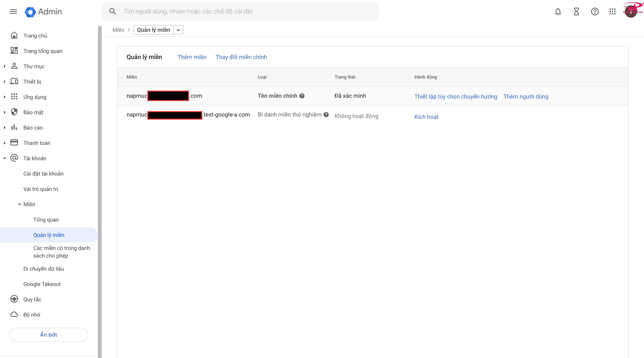Click the Ứng dụng apps icon
Viewport: 644px width, 358px height.
14,97
